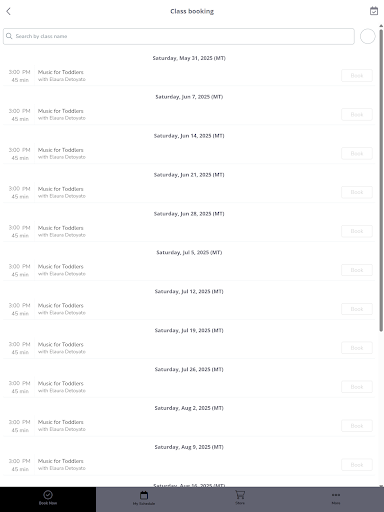Book the Jun 7 Music for Toddlers class

tap(357, 115)
